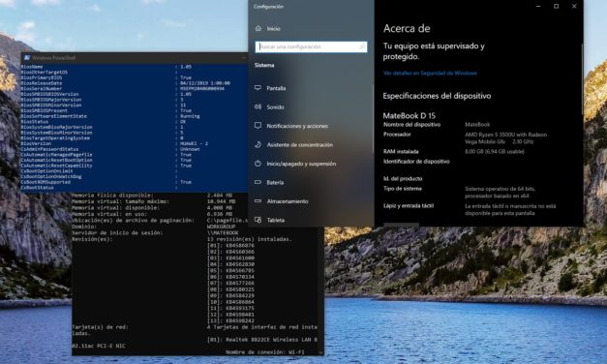
Task: Click the 8,00 GB RAM value
Action: point(495,151)
